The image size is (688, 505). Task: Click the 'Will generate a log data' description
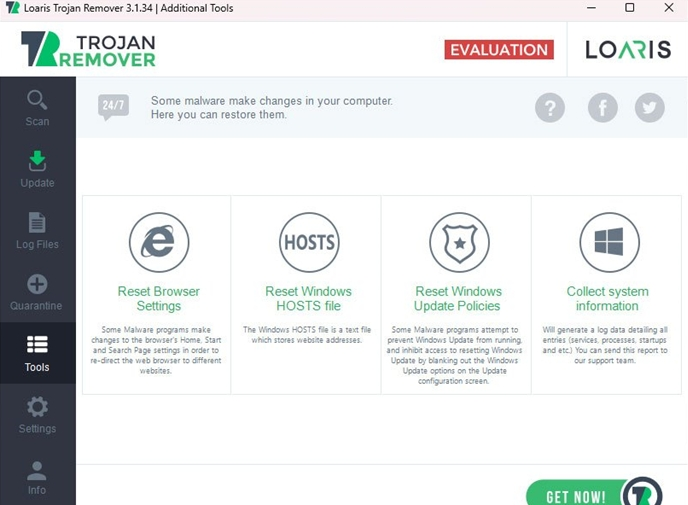pos(605,345)
